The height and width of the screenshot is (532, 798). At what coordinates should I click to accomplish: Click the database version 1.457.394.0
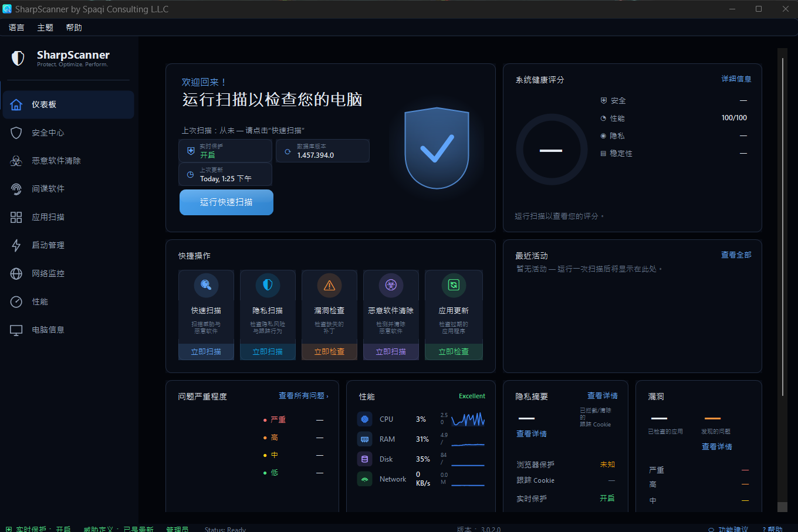(x=316, y=155)
